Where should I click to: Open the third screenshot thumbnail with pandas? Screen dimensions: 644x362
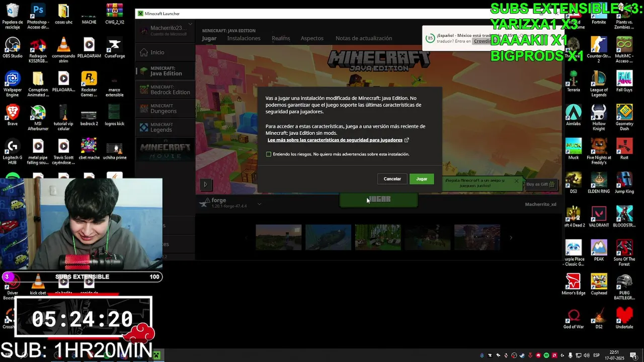[378, 237]
